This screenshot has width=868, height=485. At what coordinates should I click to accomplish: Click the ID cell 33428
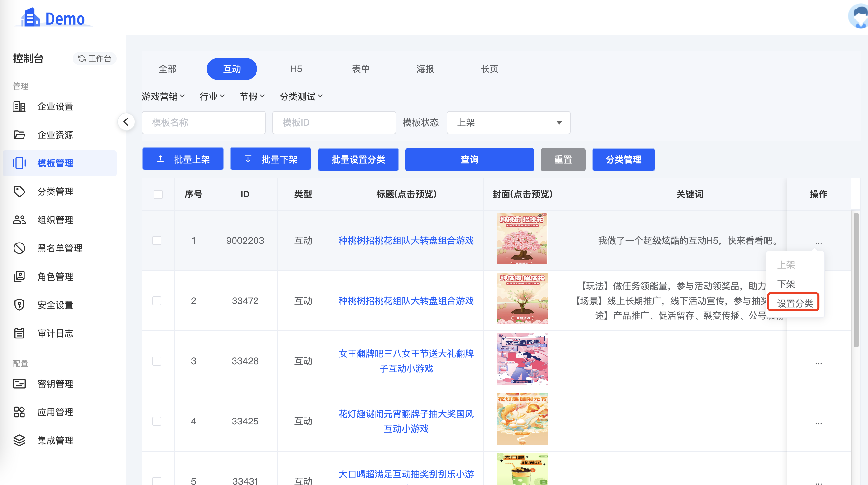[245, 361]
